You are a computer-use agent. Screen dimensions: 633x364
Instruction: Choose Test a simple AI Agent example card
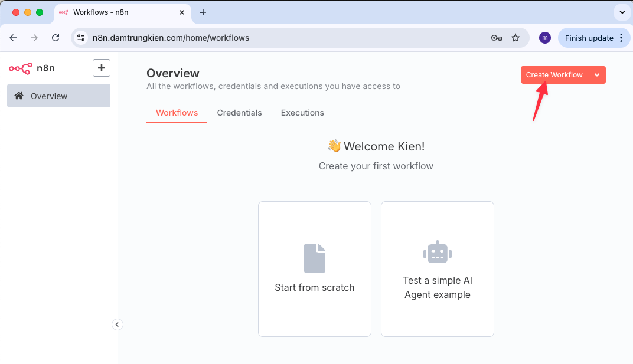coord(437,269)
